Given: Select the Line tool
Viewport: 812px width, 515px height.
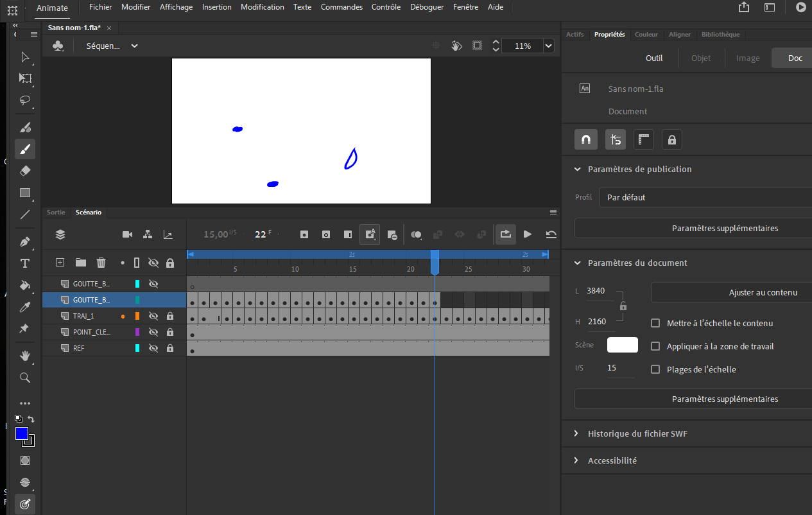Looking at the screenshot, I should coord(25,214).
